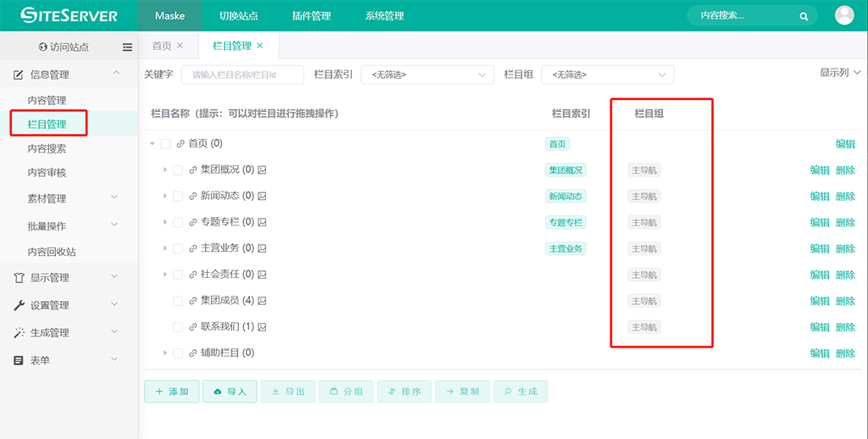Click image icon next to 联系我们

coord(263,327)
